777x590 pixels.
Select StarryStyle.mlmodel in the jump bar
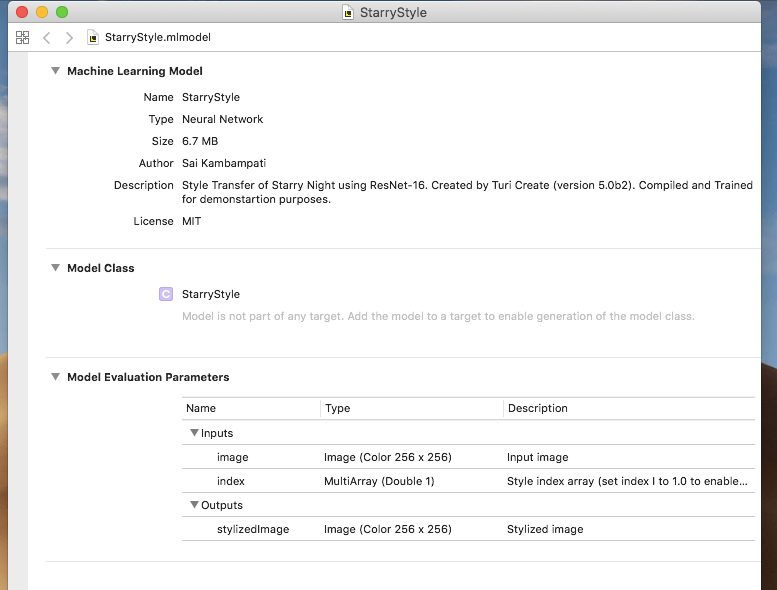click(x=157, y=37)
